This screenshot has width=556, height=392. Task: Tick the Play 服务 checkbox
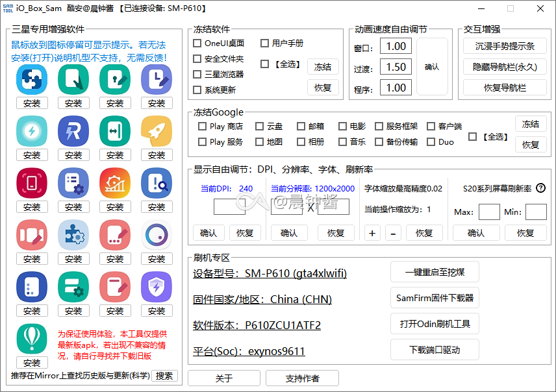[x=202, y=141]
